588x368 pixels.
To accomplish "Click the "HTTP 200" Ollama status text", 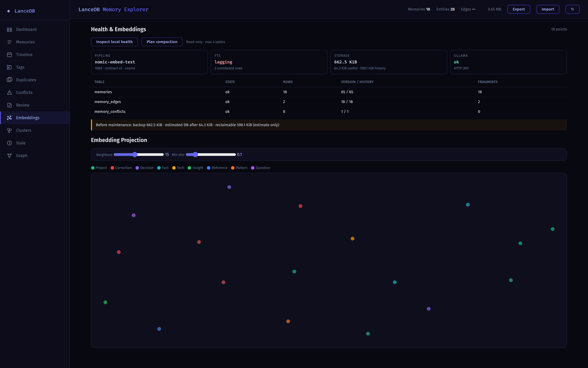I will pyautogui.click(x=461, y=68).
